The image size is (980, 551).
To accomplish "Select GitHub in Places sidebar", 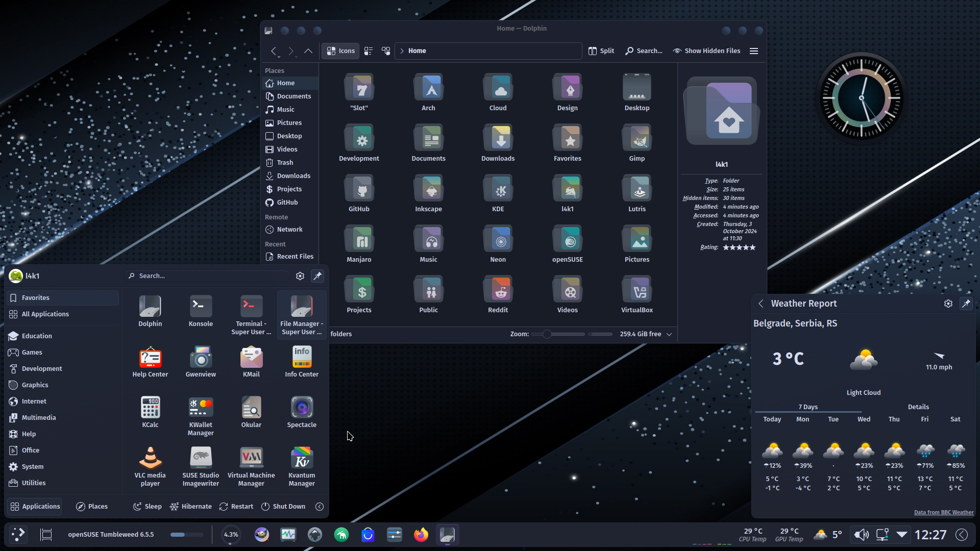I will point(290,203).
